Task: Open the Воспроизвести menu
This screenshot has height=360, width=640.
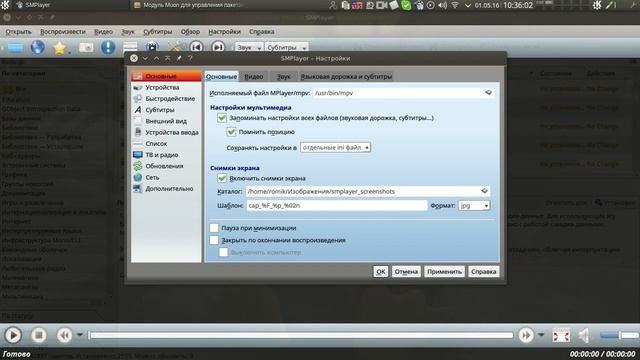Action: [x=63, y=31]
